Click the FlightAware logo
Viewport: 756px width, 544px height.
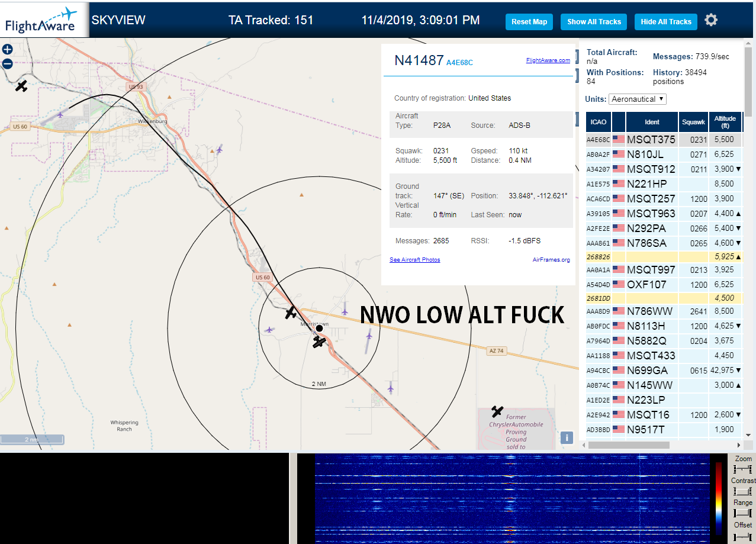point(44,20)
